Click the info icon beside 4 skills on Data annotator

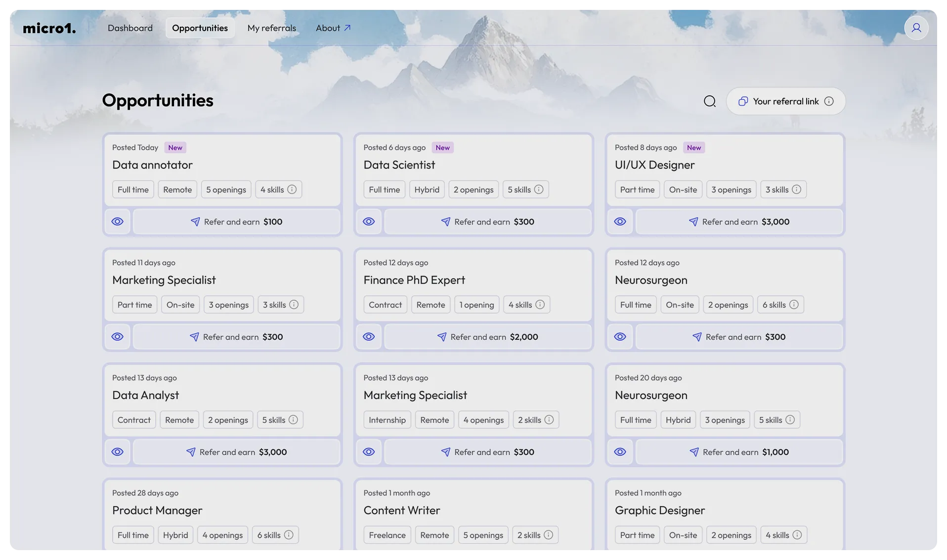292,189
